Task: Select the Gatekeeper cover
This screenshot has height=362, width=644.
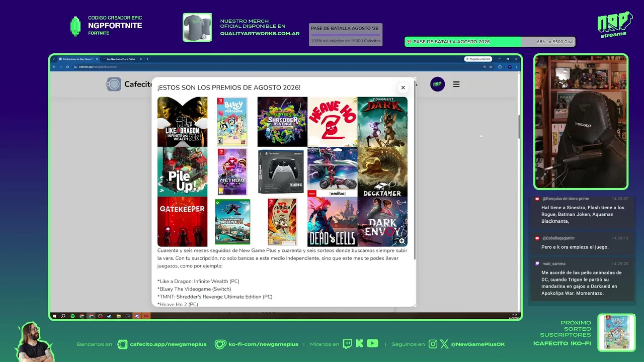Action: 182,222
